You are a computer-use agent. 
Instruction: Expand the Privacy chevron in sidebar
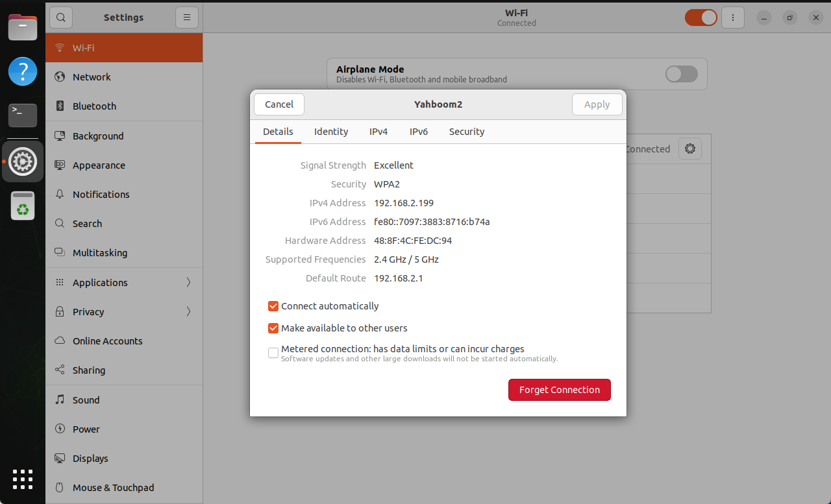[189, 311]
